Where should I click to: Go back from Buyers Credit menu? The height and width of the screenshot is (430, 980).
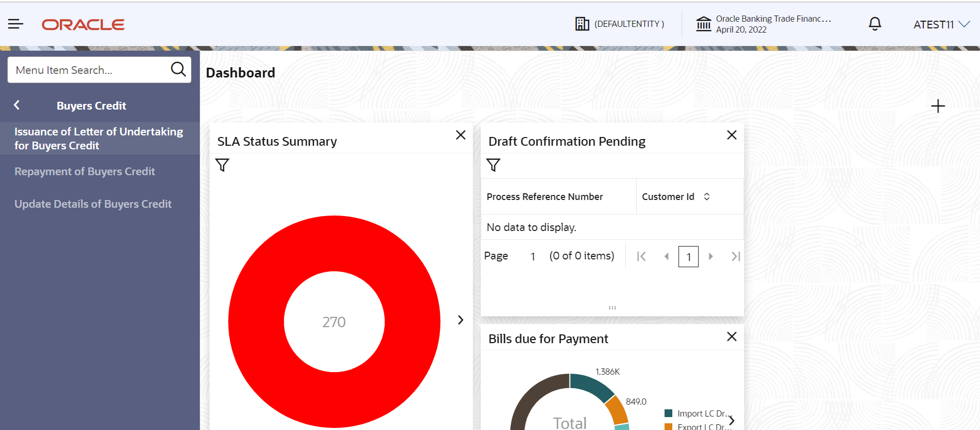pyautogui.click(x=17, y=105)
